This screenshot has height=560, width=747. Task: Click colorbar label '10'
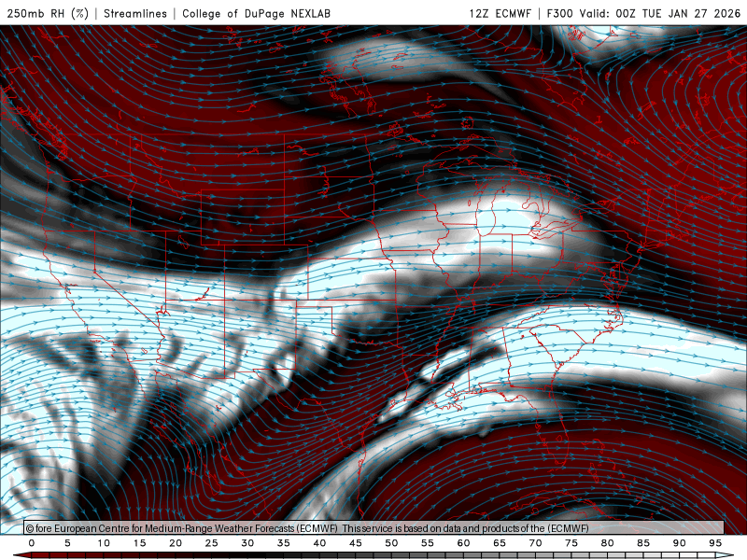[x=104, y=543]
